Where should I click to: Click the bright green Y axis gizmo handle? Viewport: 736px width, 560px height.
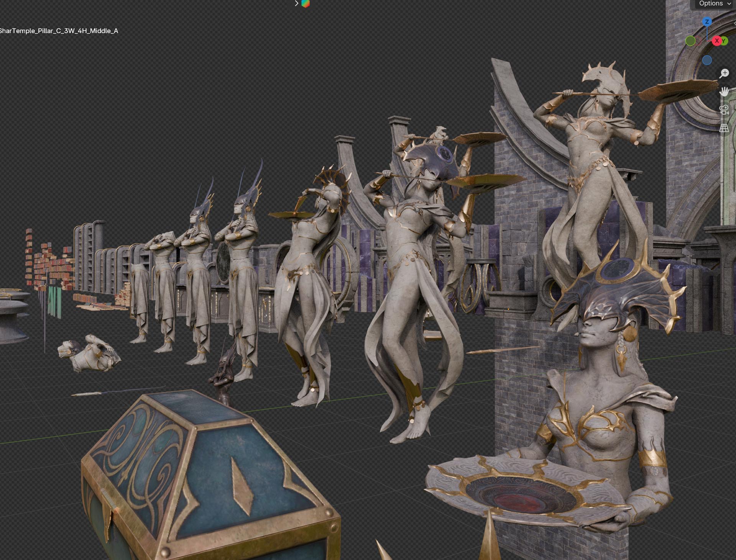(x=724, y=41)
